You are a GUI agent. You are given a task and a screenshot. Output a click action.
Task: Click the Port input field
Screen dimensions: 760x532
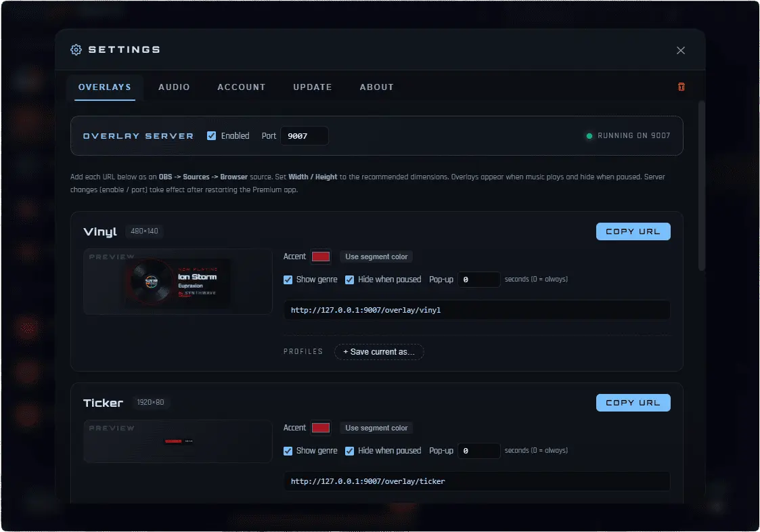(305, 136)
